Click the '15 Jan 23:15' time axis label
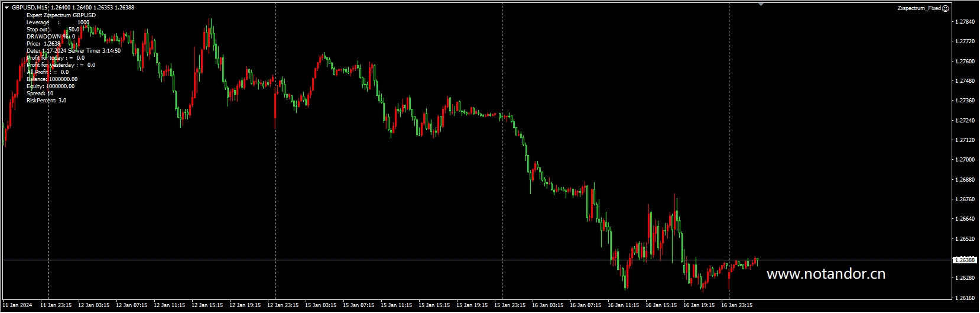This screenshot has width=980, height=313. point(510,306)
